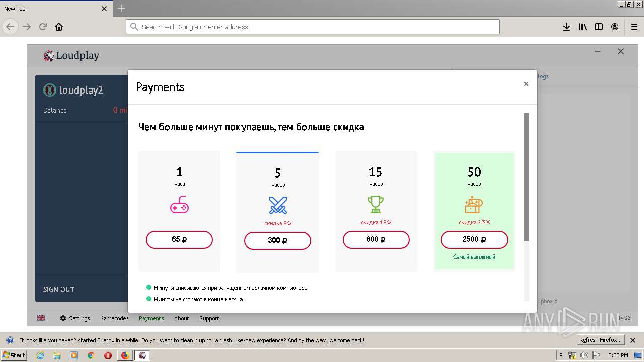This screenshot has width=644, height=362.
Task: Go back in Firefox
Action: [x=11, y=27]
